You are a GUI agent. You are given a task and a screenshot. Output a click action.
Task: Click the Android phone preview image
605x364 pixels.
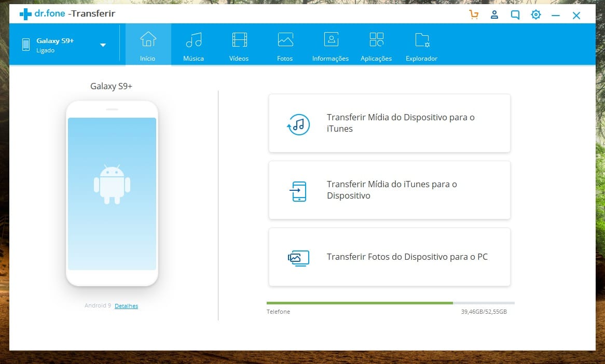[112, 193]
